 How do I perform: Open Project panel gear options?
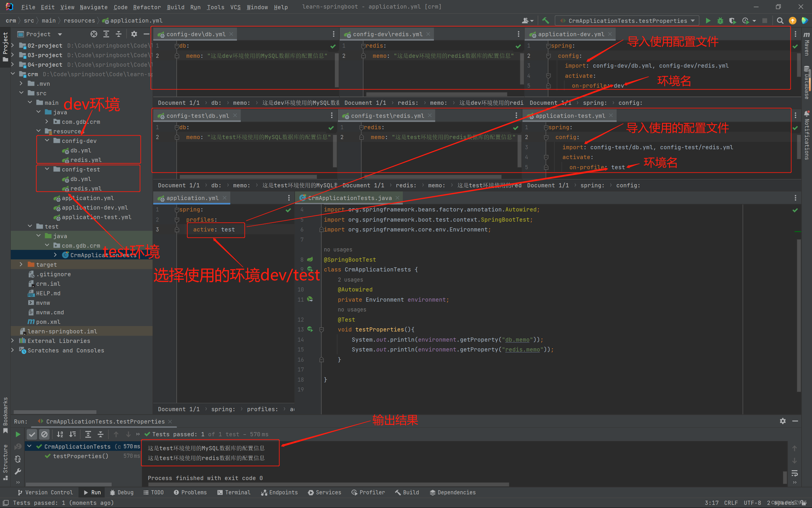[x=134, y=34]
